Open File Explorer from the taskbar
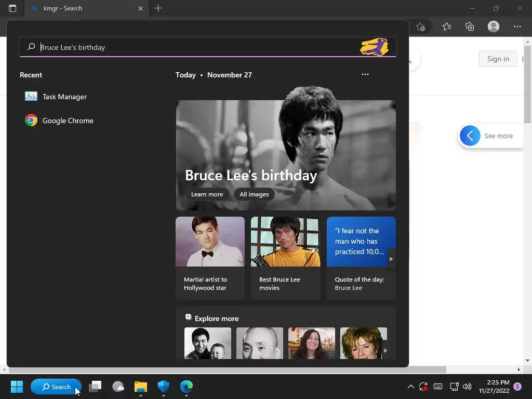 tap(140, 387)
